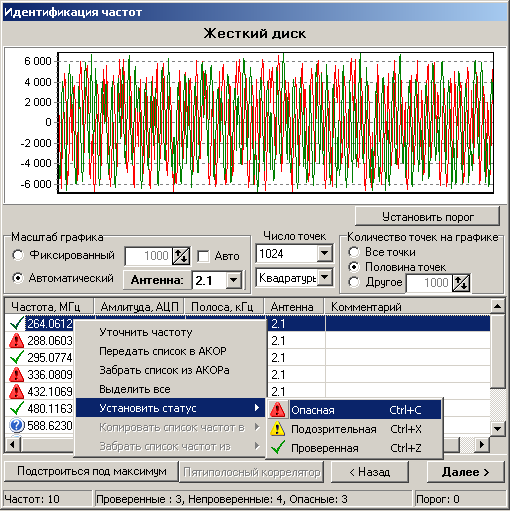Select the Все точки radio button
The width and height of the screenshot is (510, 511).
coord(354,252)
